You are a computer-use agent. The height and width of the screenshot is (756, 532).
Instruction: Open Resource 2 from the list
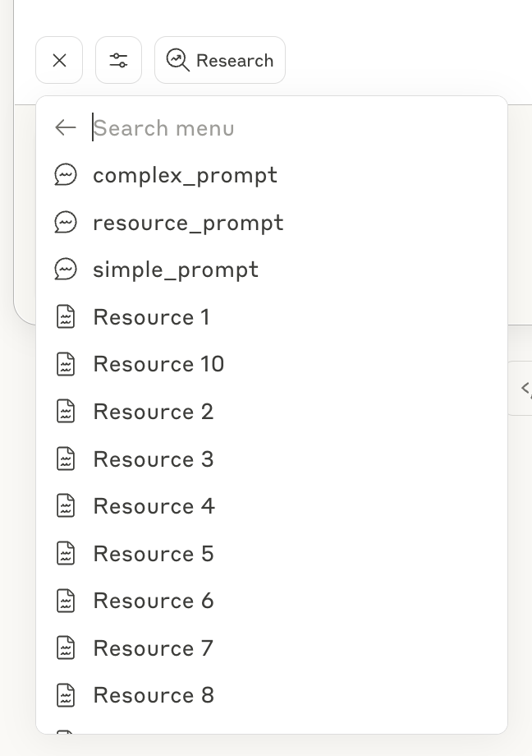153,412
